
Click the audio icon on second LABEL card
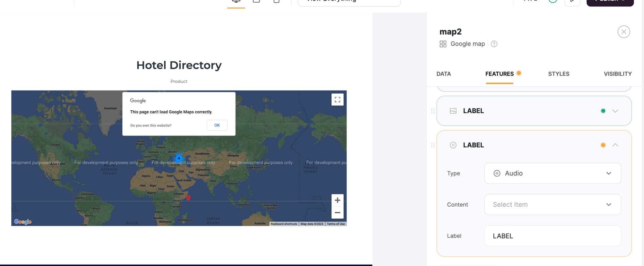pos(453,145)
